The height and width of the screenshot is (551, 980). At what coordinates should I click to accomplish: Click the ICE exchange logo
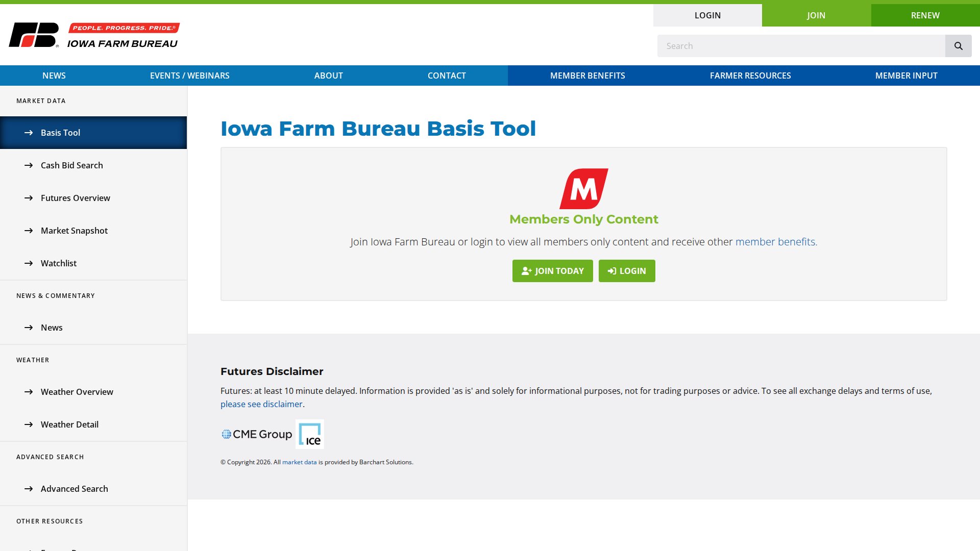(310, 434)
